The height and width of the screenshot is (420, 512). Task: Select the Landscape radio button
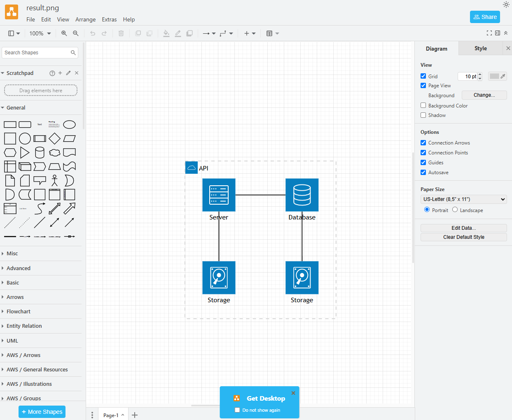coord(455,210)
